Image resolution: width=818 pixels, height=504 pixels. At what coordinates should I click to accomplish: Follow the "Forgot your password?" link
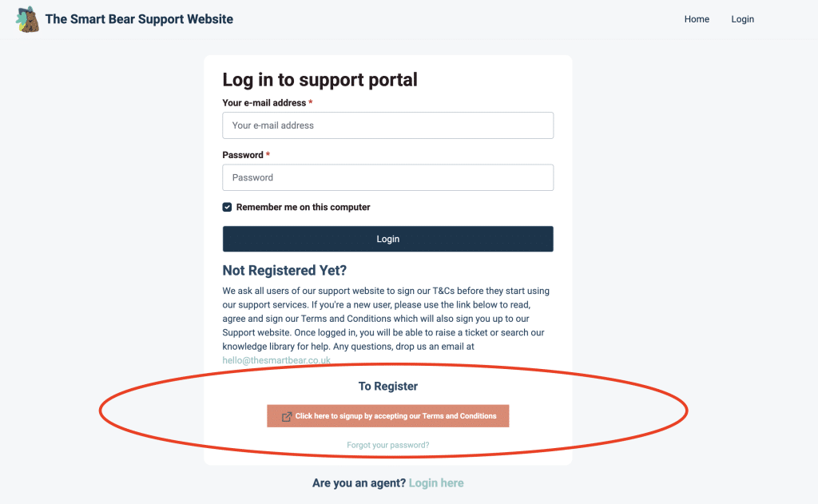coord(388,445)
